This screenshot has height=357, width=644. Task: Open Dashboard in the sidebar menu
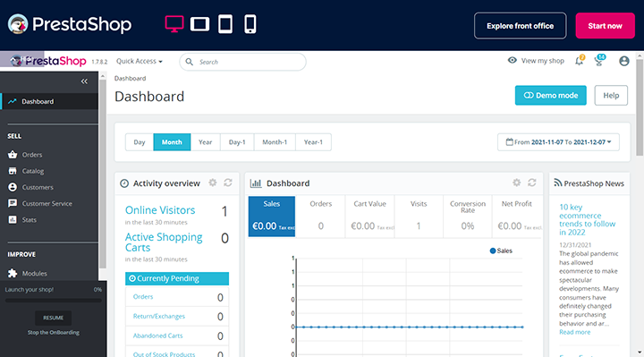coord(49,101)
